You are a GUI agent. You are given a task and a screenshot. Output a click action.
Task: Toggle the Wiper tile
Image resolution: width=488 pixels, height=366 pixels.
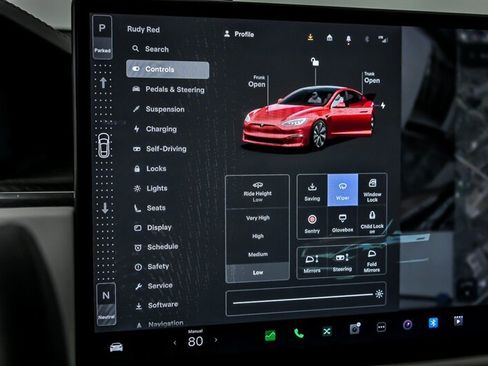click(343, 190)
